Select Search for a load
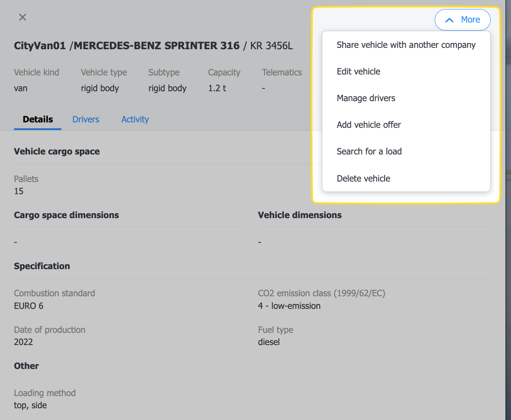The width and height of the screenshot is (511, 420). pyautogui.click(x=369, y=152)
